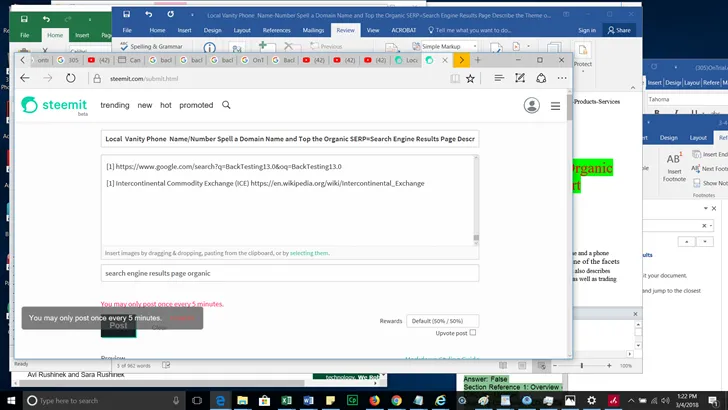The width and height of the screenshot is (728, 410).
Task: Tick the Upvote post checkbox
Action: pos(473,332)
